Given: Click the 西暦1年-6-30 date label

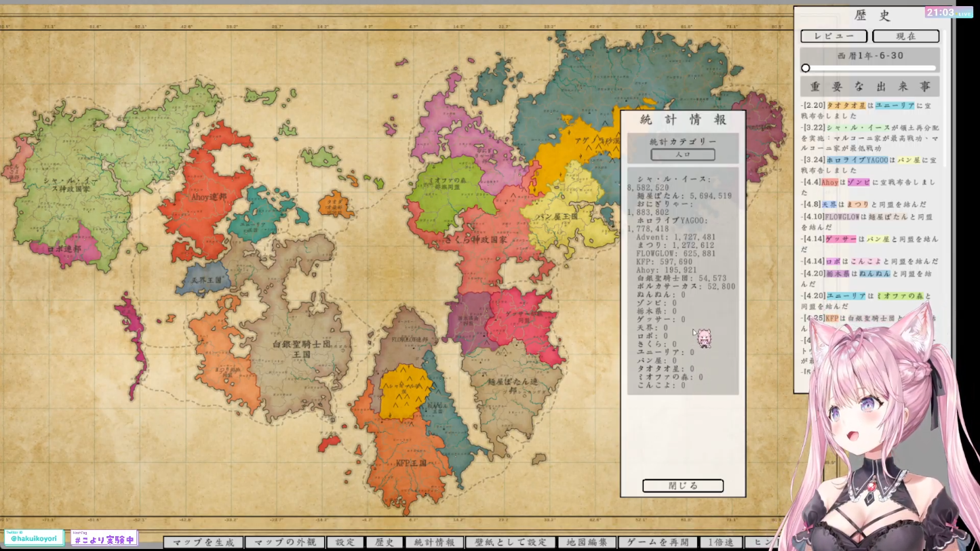Looking at the screenshot, I should tap(870, 56).
